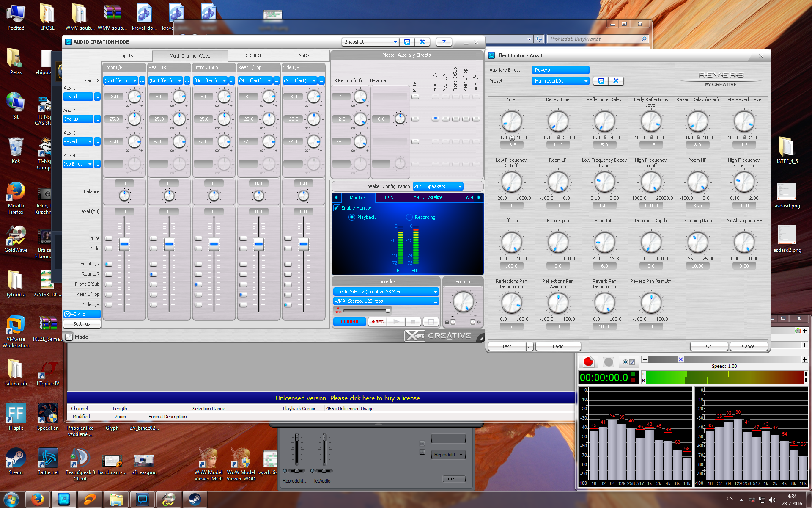Open the EAX tab
Viewport: 812px width, 508px height.
pyautogui.click(x=389, y=198)
